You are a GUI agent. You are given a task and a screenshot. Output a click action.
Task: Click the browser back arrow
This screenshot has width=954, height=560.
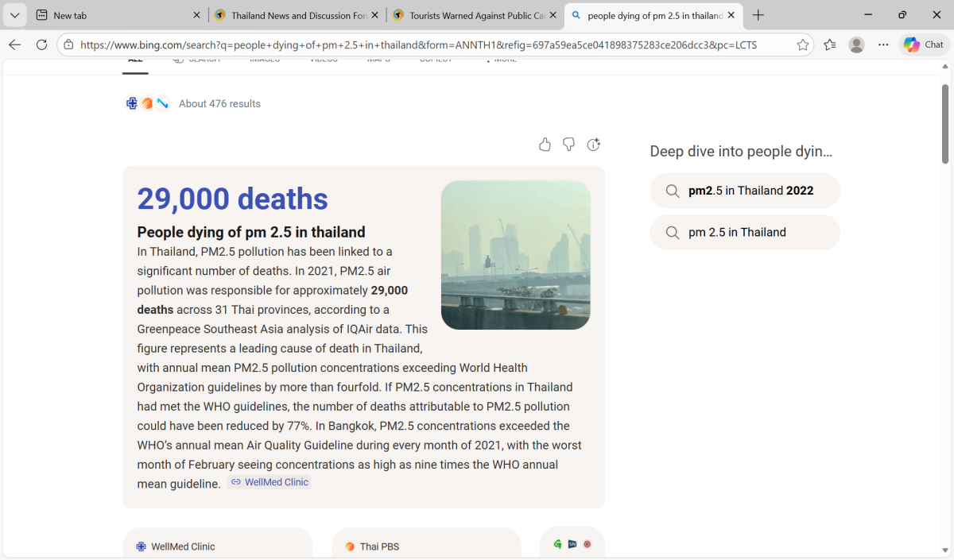coord(15,45)
